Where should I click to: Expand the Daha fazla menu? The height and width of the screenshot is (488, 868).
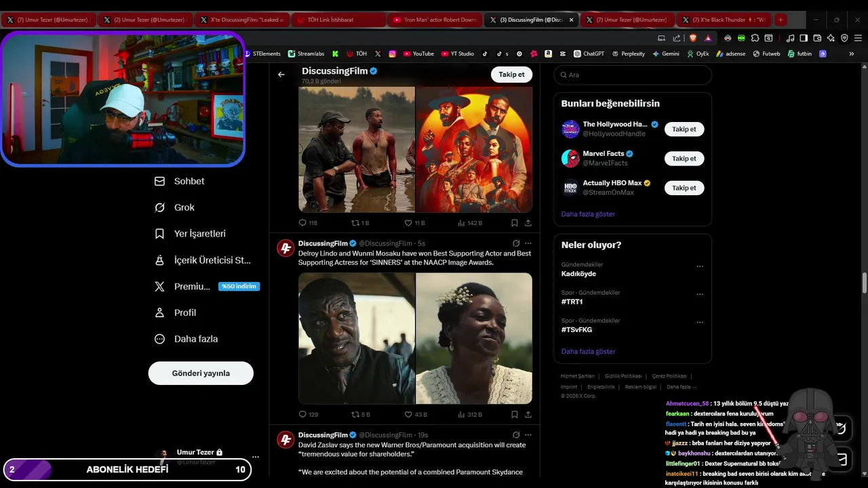pyautogui.click(x=186, y=339)
